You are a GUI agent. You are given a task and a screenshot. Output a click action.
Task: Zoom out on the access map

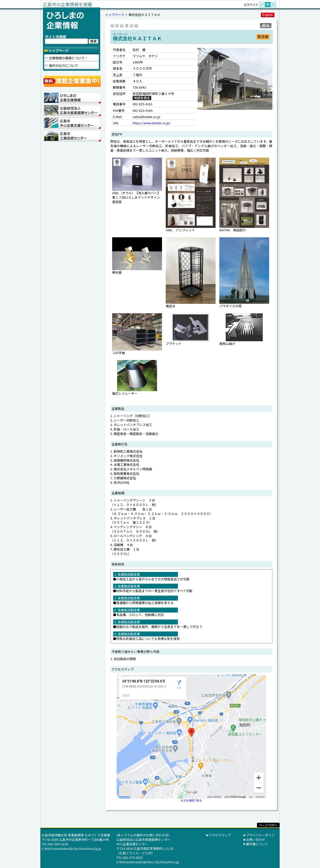[259, 788]
